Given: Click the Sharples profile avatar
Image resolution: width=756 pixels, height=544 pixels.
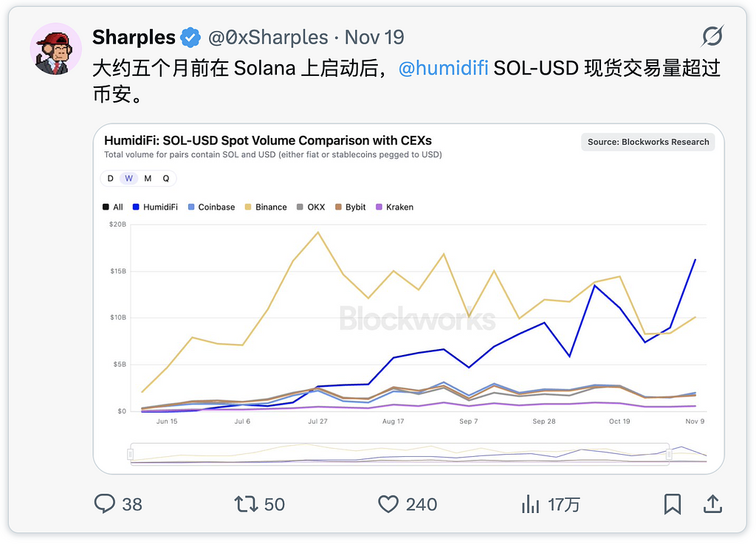Looking at the screenshot, I should [x=55, y=49].
